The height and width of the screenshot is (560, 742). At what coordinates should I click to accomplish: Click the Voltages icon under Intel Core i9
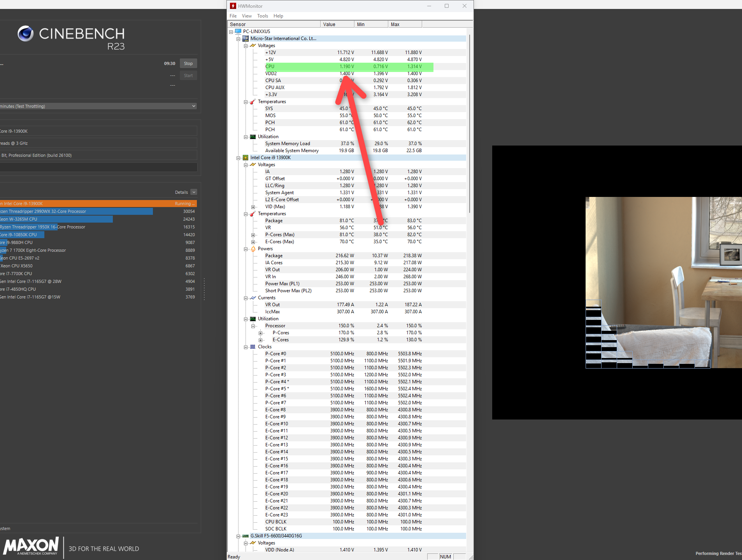coord(253,164)
